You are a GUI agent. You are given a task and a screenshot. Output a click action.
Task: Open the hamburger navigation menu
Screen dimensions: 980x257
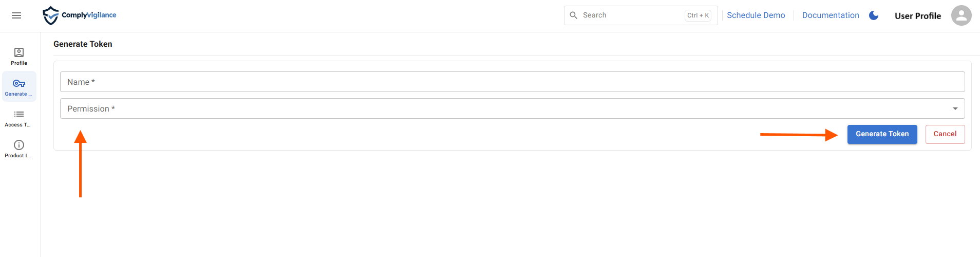[x=16, y=15]
